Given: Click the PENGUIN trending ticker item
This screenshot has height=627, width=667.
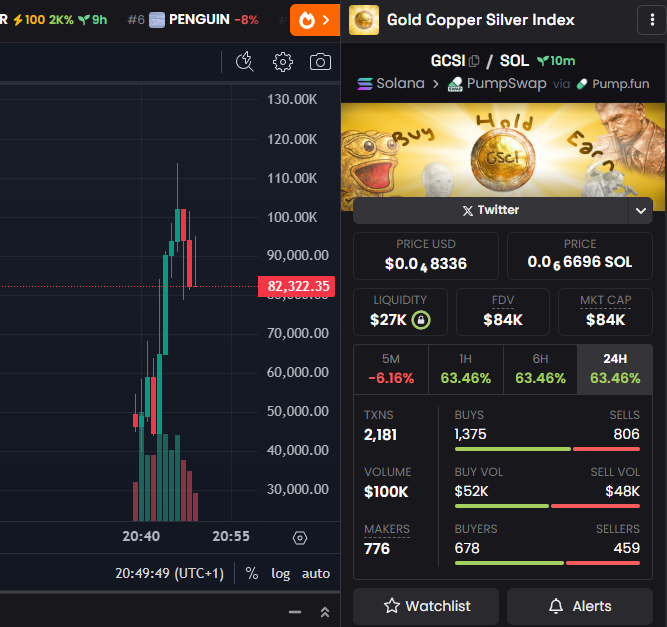Looking at the screenshot, I should pyautogui.click(x=193, y=20).
